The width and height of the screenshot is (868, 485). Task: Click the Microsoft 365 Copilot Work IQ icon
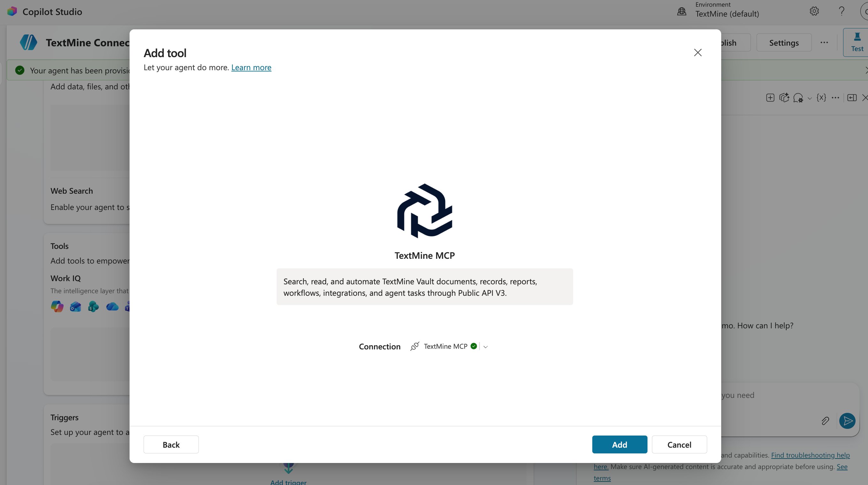click(57, 307)
